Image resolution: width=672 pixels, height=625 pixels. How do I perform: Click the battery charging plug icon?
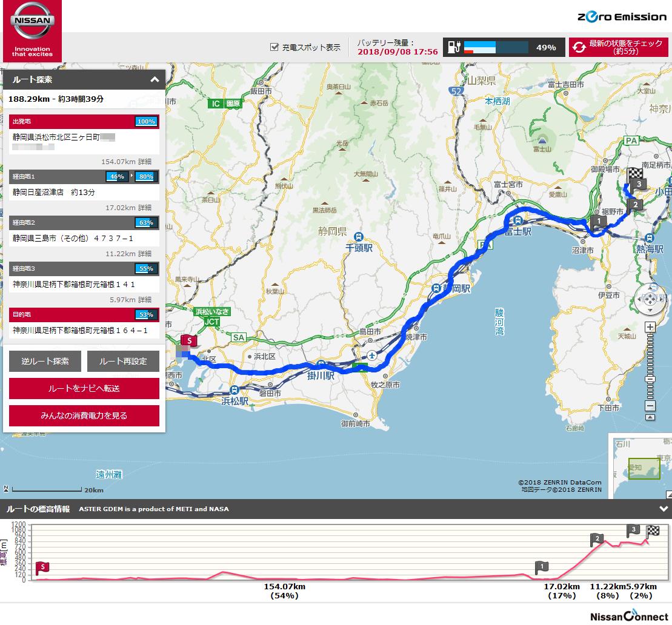click(454, 47)
